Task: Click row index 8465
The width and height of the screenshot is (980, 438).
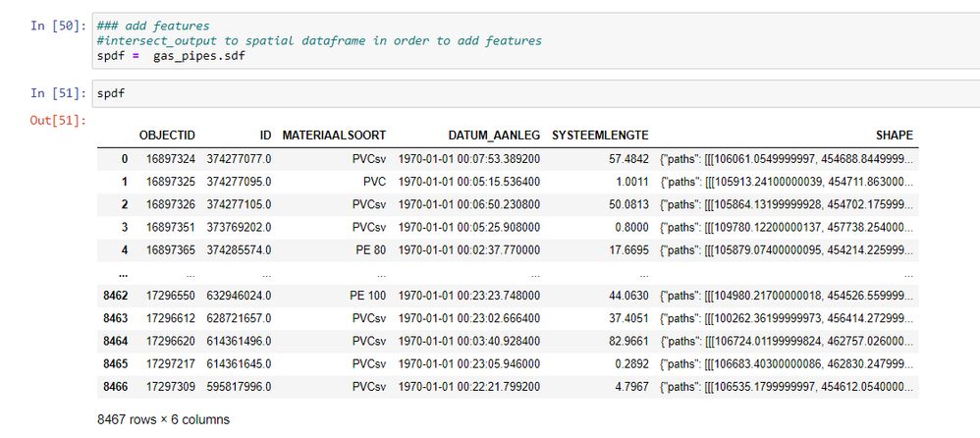Action: click(116, 363)
